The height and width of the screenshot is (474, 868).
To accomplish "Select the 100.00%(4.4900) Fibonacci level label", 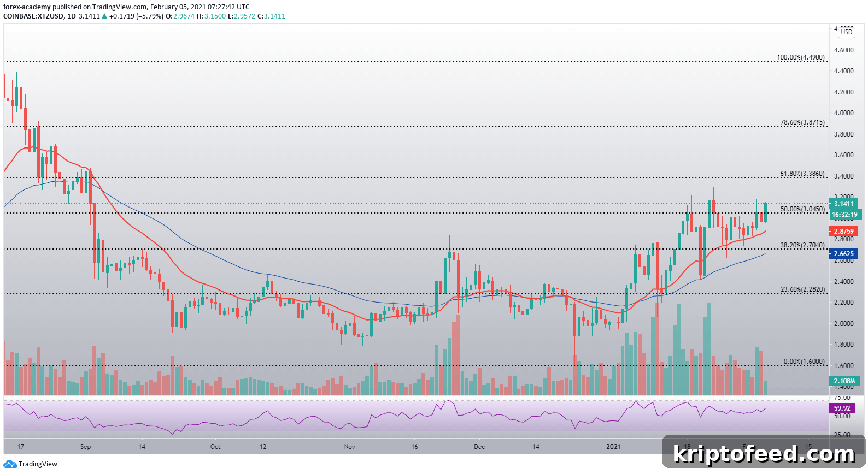I will click(801, 57).
